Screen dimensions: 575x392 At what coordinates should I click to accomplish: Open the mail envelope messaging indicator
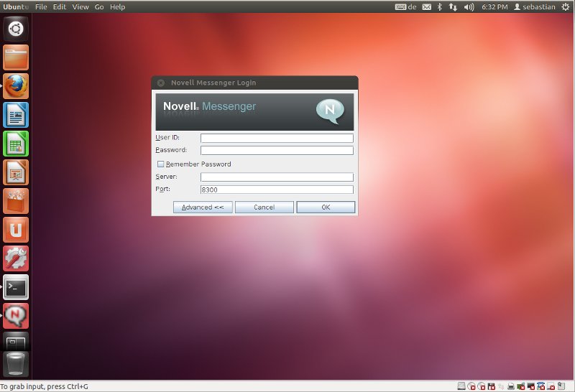[427, 7]
